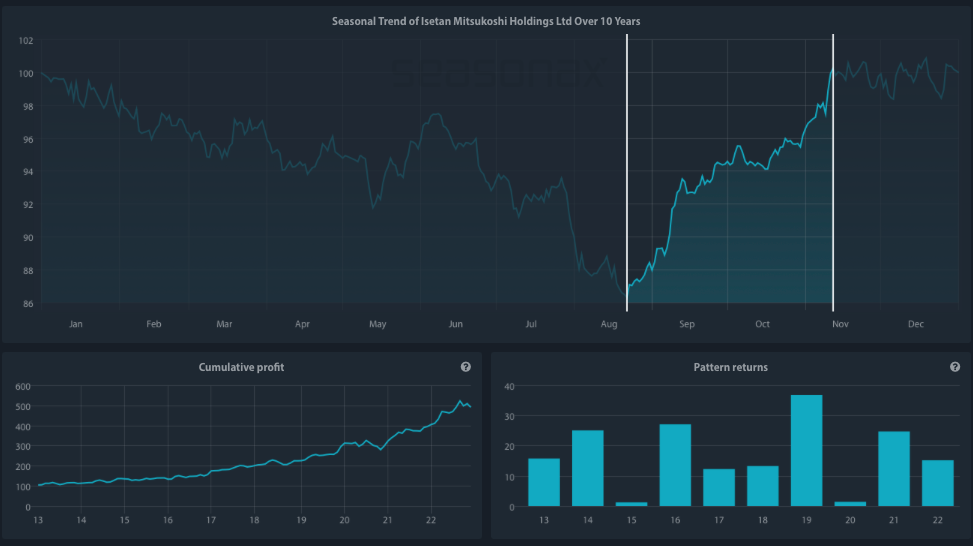Screen dimensions: 973x546
Task: Click the Dec label on seasonal chart axis
Action: click(x=916, y=324)
